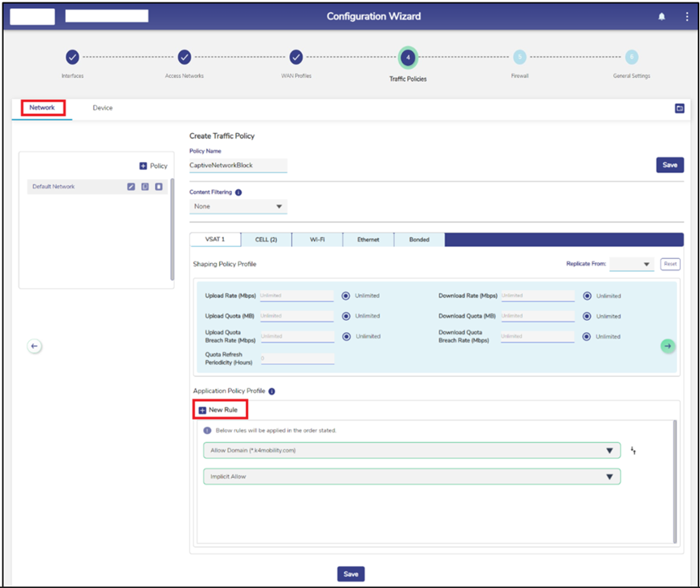Select Unlimited radio for Download Quota
This screenshot has width=700, height=588.
(588, 316)
